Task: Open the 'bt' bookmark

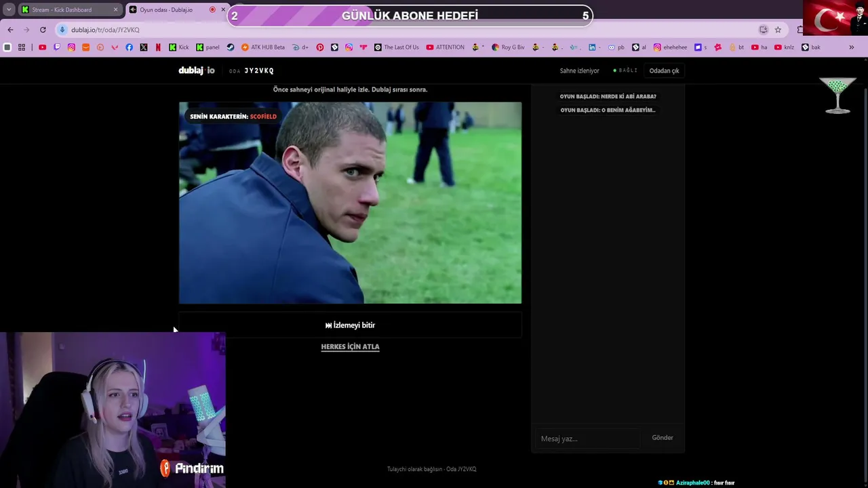Action: pos(737,47)
